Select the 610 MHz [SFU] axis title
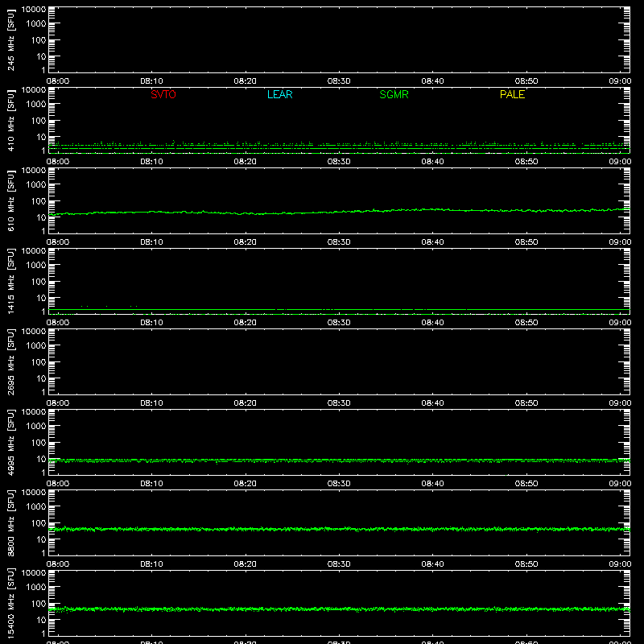The height and width of the screenshot is (644, 644). point(10,200)
